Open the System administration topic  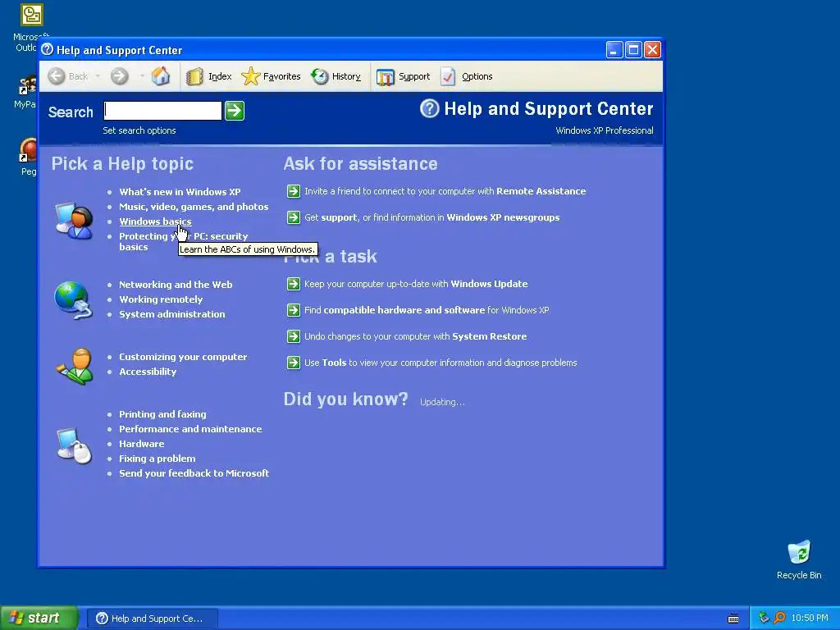(x=172, y=314)
